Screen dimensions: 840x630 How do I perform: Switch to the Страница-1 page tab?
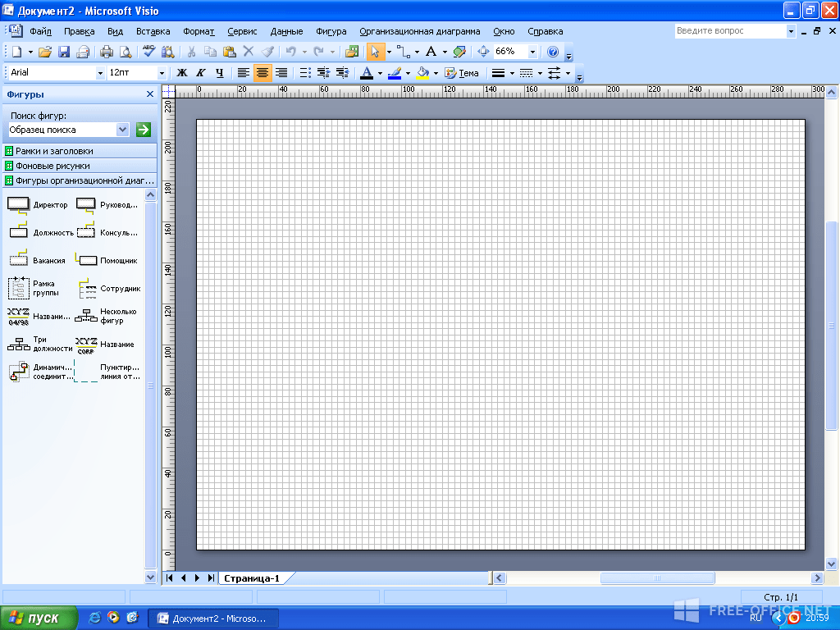[252, 578]
